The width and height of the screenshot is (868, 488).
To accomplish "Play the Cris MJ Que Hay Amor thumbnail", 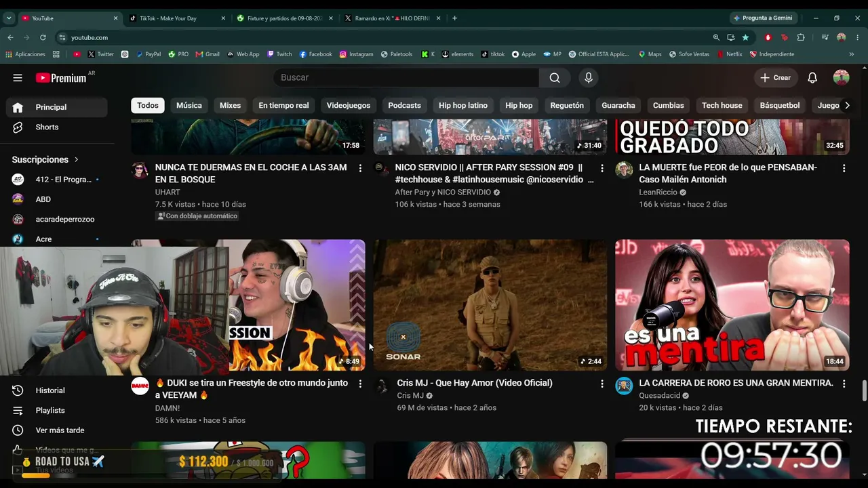I will click(x=490, y=305).
